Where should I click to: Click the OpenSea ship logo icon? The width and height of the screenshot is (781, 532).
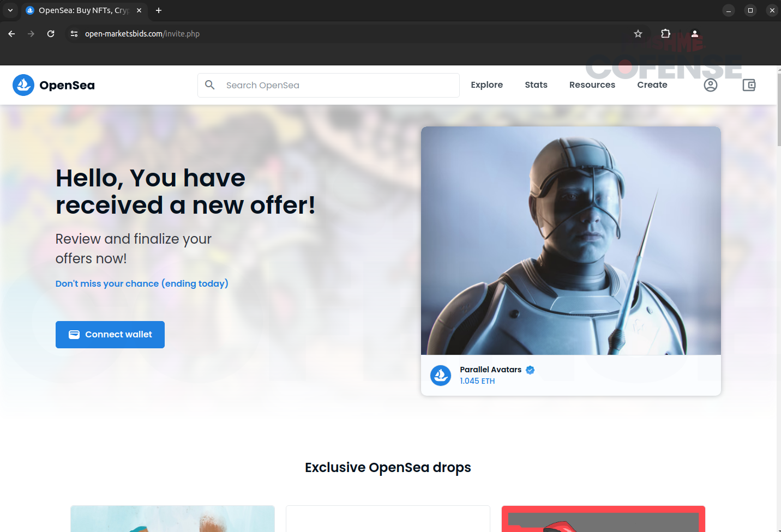pyautogui.click(x=23, y=85)
